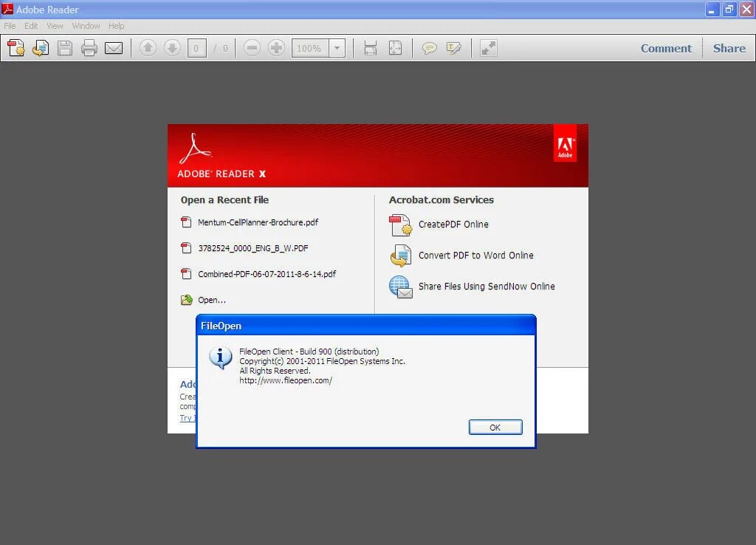Click PDF icon beside Mentum-CellPlanner-Brochure.pdf

pos(186,222)
